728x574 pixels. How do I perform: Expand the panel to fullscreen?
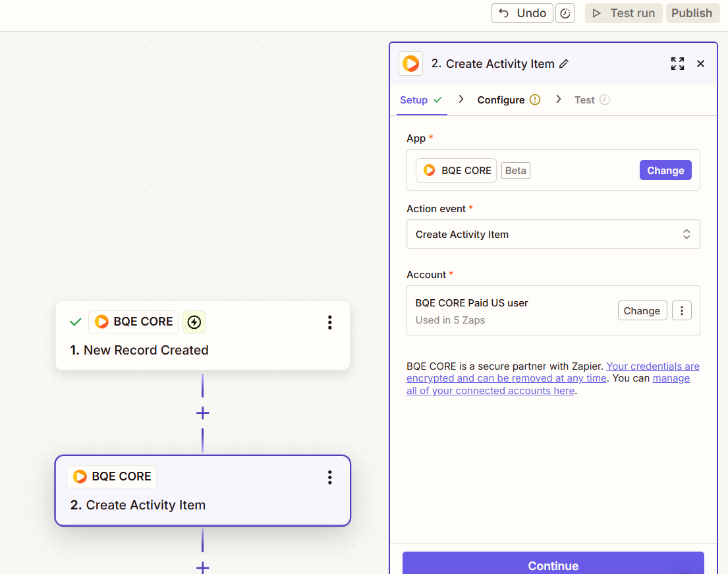(x=677, y=63)
